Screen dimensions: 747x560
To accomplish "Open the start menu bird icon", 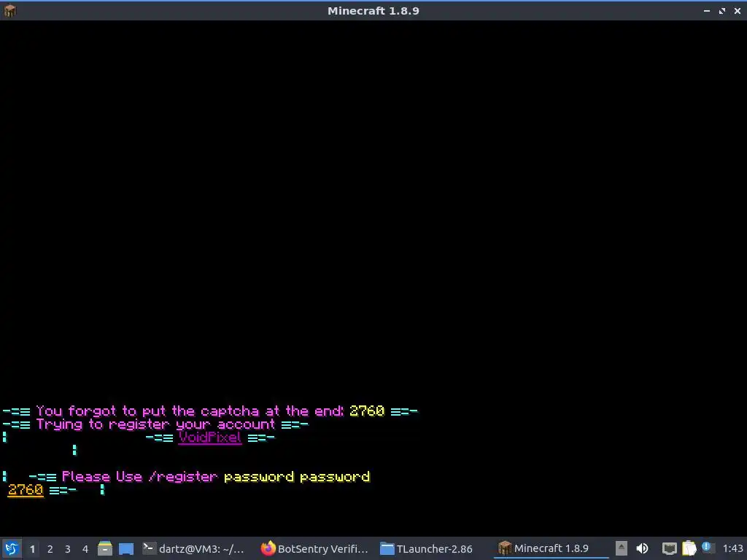I will coord(12,548).
